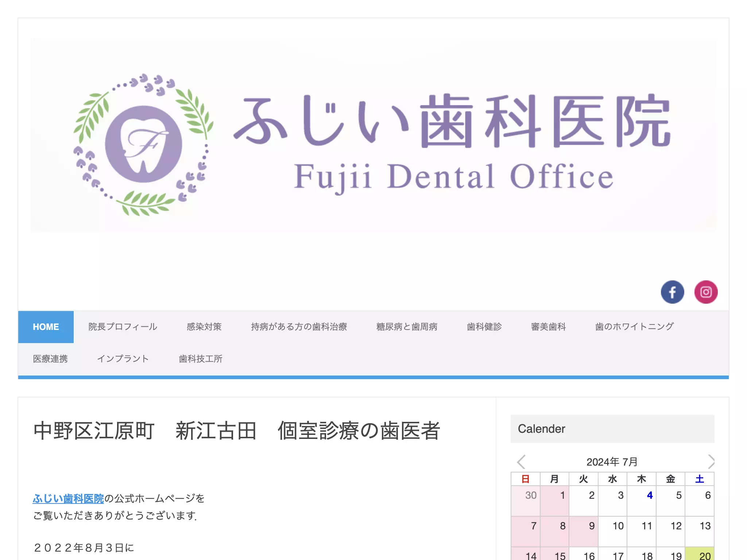Click the 2024年 7月 calendar title

coord(612,462)
